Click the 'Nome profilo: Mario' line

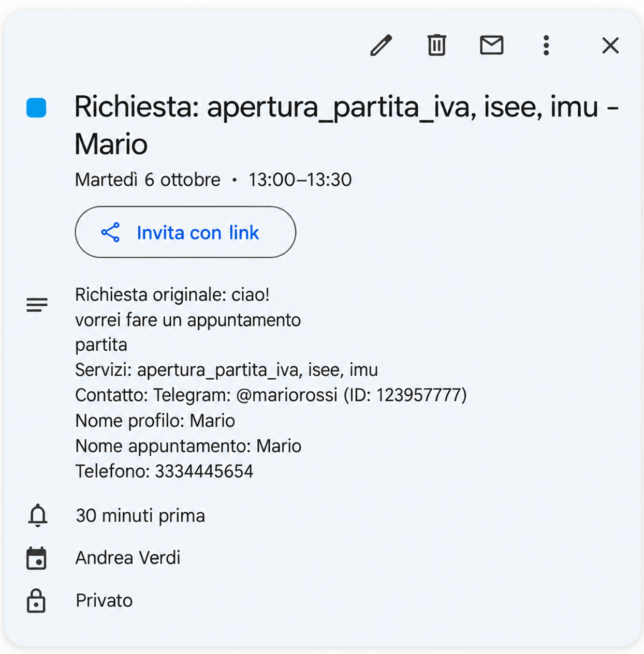coord(155,421)
